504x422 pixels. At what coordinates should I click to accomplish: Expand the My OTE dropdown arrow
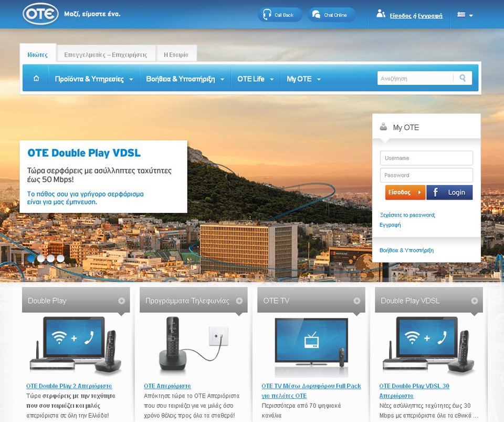(319, 79)
